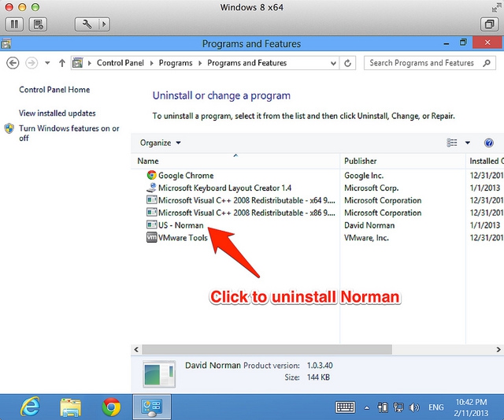Enter full screen using the diagonal arrows icon
The height and width of the screenshot is (420, 504).
(496, 7)
